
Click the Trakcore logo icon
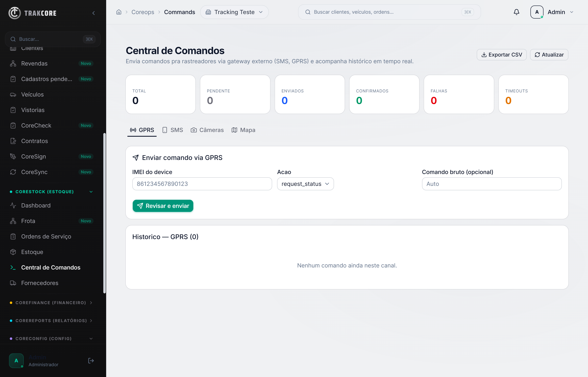(14, 13)
